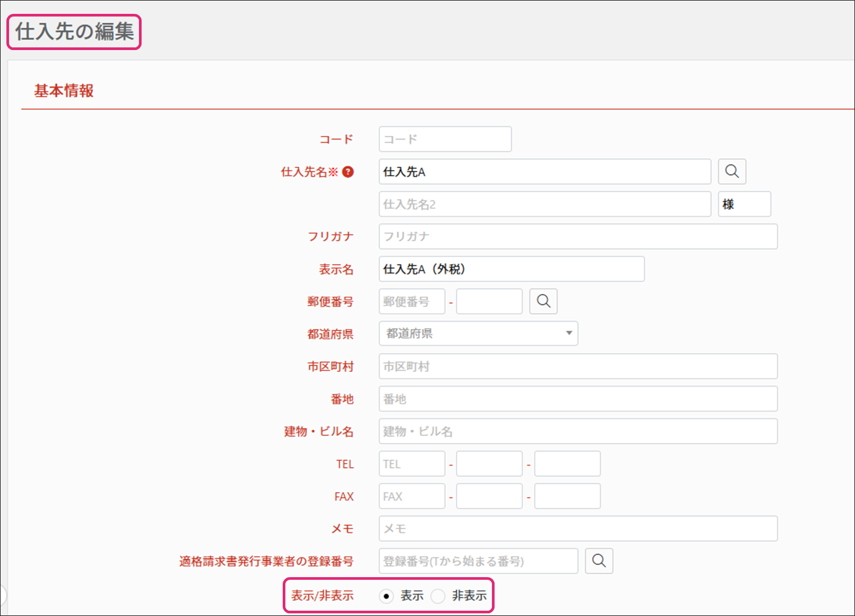Click the first 郵便番号 input box
Screen dimensions: 855x616
click(x=412, y=302)
